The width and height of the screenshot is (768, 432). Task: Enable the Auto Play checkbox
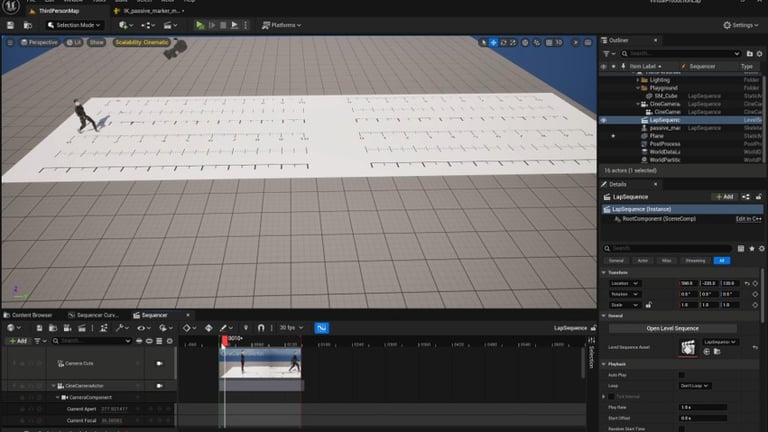682,375
